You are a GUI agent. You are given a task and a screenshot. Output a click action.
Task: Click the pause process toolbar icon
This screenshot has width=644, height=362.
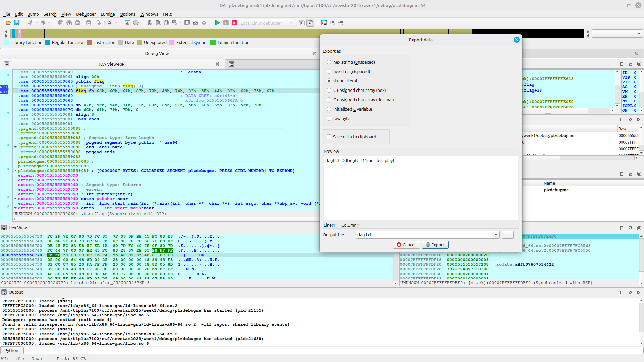[226, 23]
